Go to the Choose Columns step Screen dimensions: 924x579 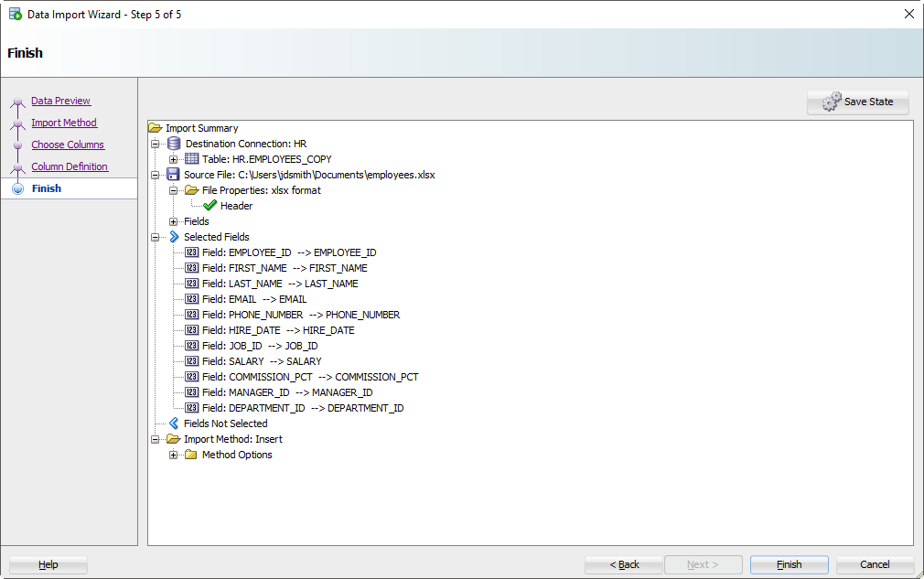[x=68, y=145]
